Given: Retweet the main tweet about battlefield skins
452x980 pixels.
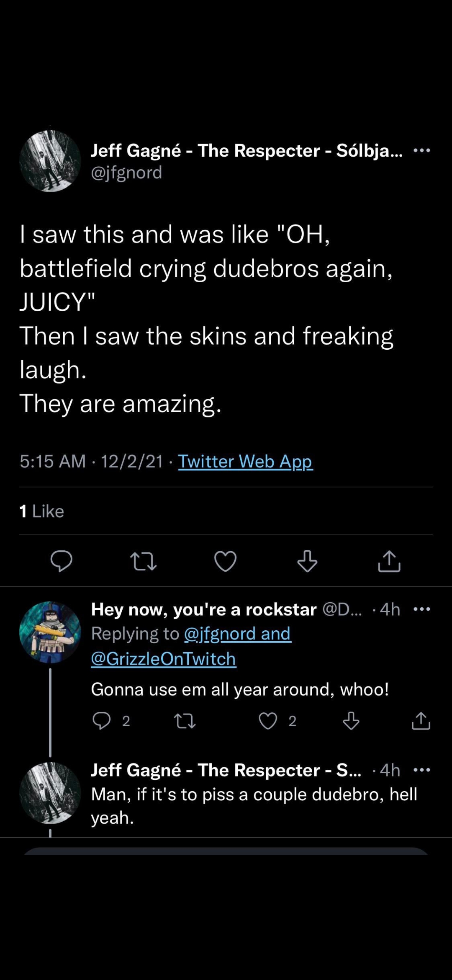Looking at the screenshot, I should 143,561.
